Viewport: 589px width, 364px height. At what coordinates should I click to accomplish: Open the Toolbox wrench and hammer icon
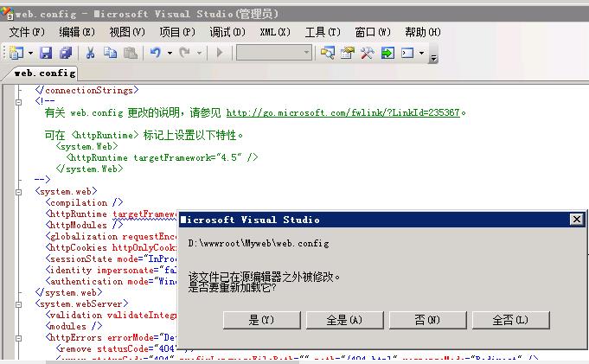[x=367, y=53]
